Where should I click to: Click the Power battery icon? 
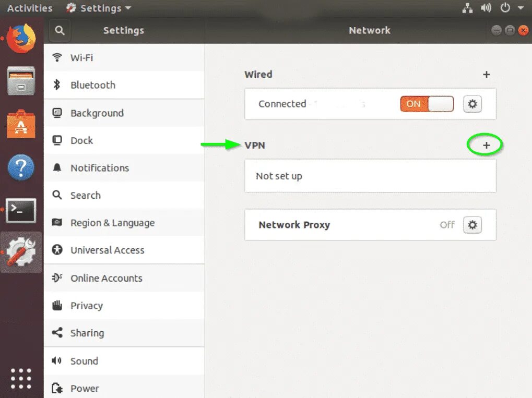click(57, 388)
